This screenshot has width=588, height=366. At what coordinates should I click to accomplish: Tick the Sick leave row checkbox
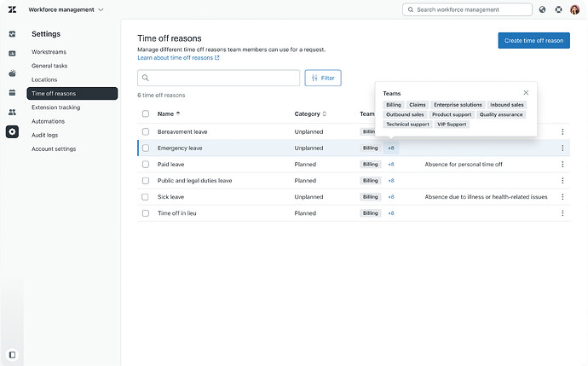tap(146, 197)
